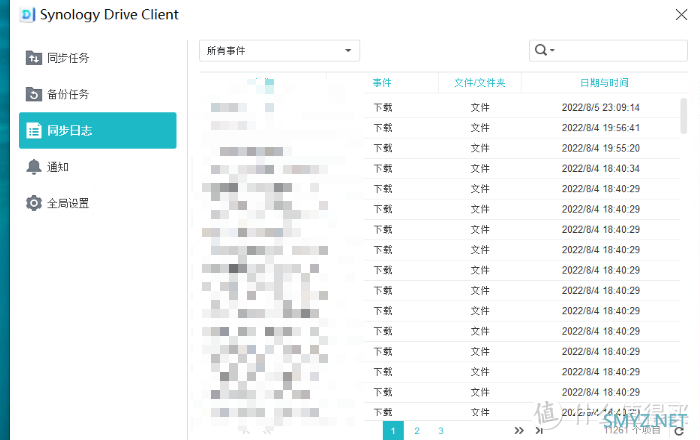Click 下载 in the 23:09:14 row
700x440 pixels.
tap(383, 108)
